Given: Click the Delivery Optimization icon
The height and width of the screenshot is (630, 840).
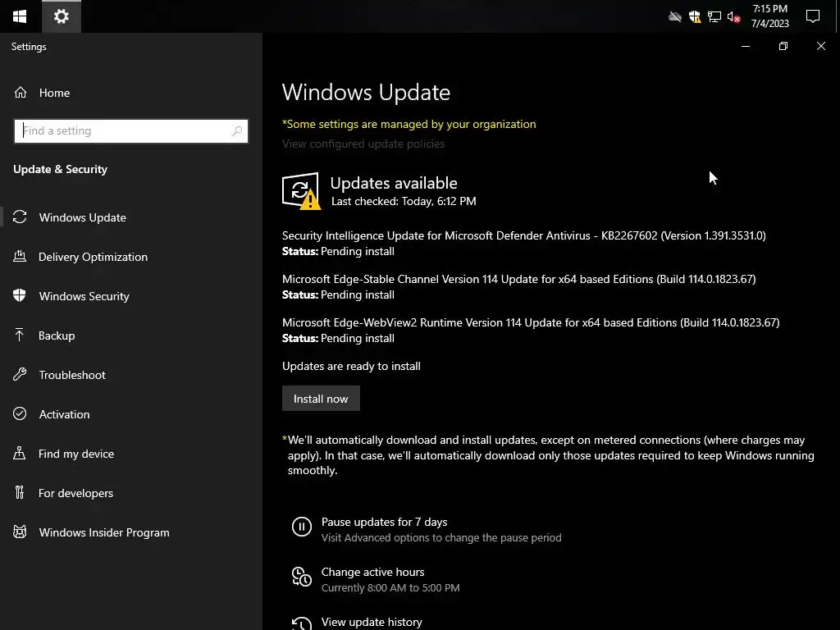Looking at the screenshot, I should pyautogui.click(x=20, y=256).
